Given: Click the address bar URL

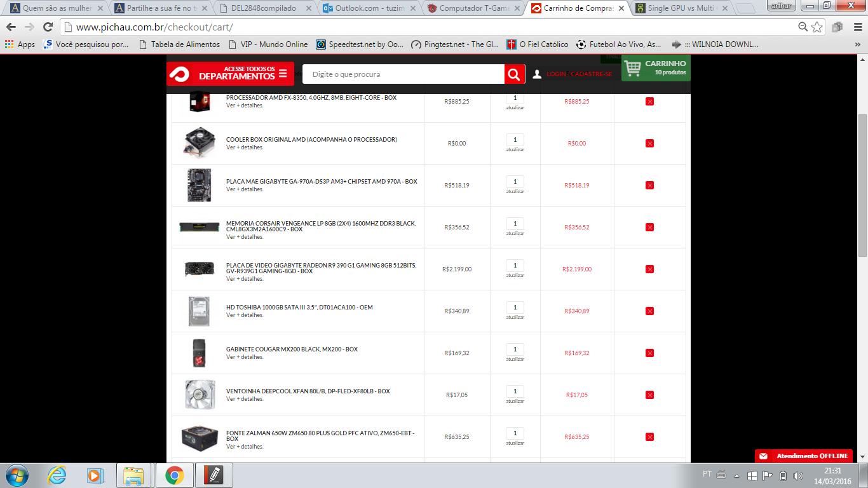Looking at the screenshot, I should (x=154, y=27).
